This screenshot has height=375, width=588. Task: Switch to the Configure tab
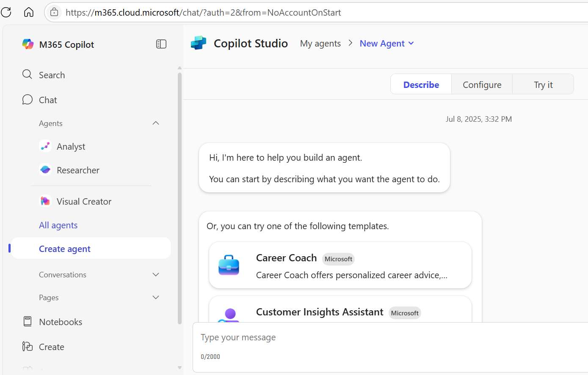click(x=482, y=85)
